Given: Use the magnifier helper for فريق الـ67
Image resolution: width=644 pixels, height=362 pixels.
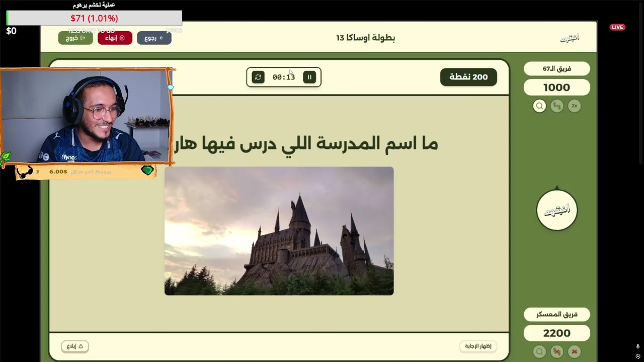Looking at the screenshot, I should (x=539, y=106).
